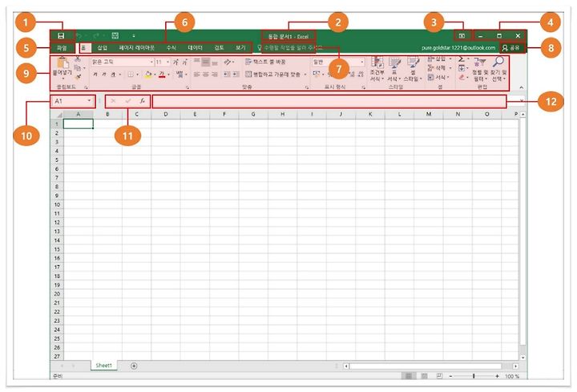The image size is (577, 392).
Task: Click the Clear eraser icon
Action: coord(462,77)
